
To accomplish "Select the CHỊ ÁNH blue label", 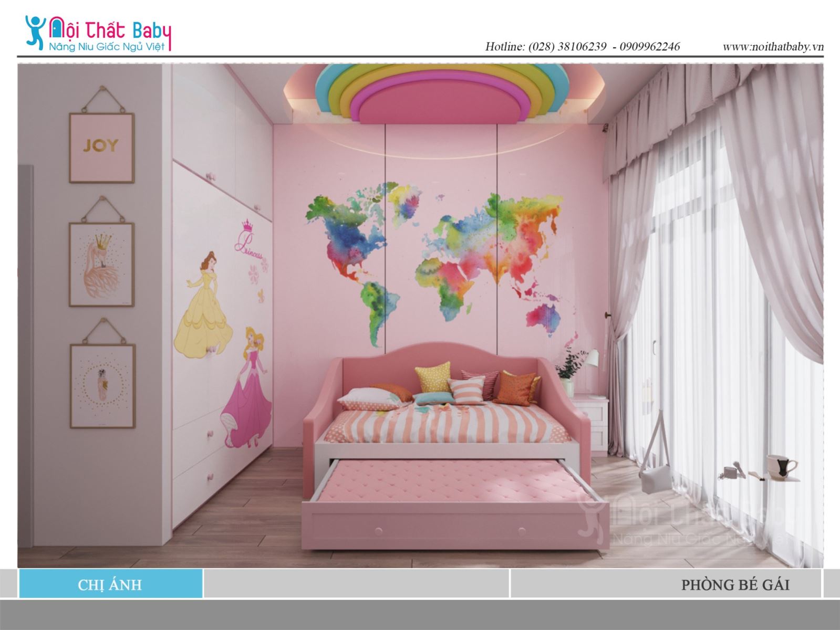I will pyautogui.click(x=110, y=584).
